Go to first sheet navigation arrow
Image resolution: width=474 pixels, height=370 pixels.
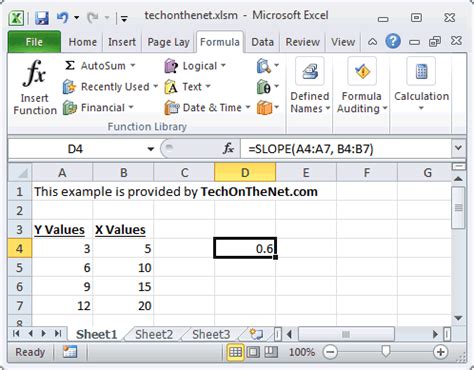tap(16, 333)
